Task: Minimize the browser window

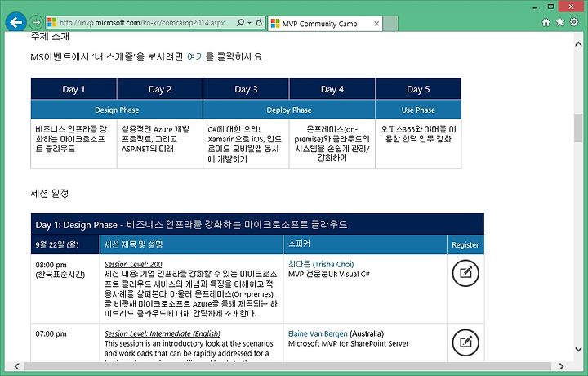Action: click(536, 7)
